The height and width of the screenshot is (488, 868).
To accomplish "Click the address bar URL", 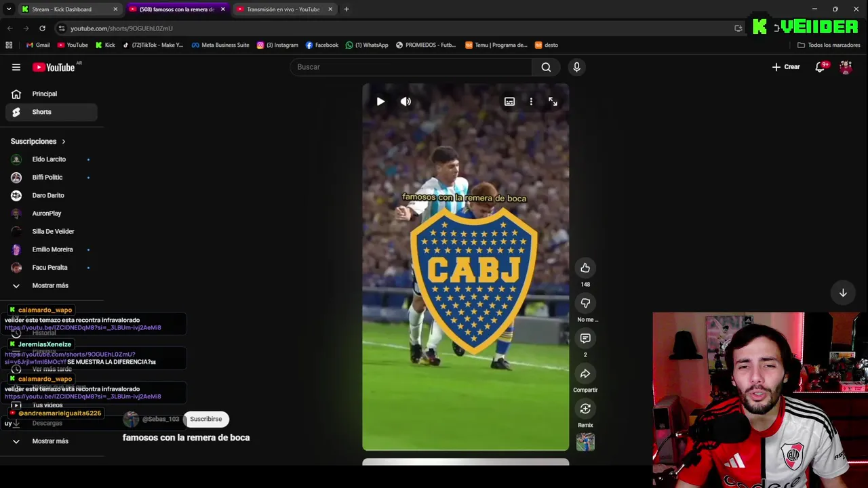I will pos(121,28).
